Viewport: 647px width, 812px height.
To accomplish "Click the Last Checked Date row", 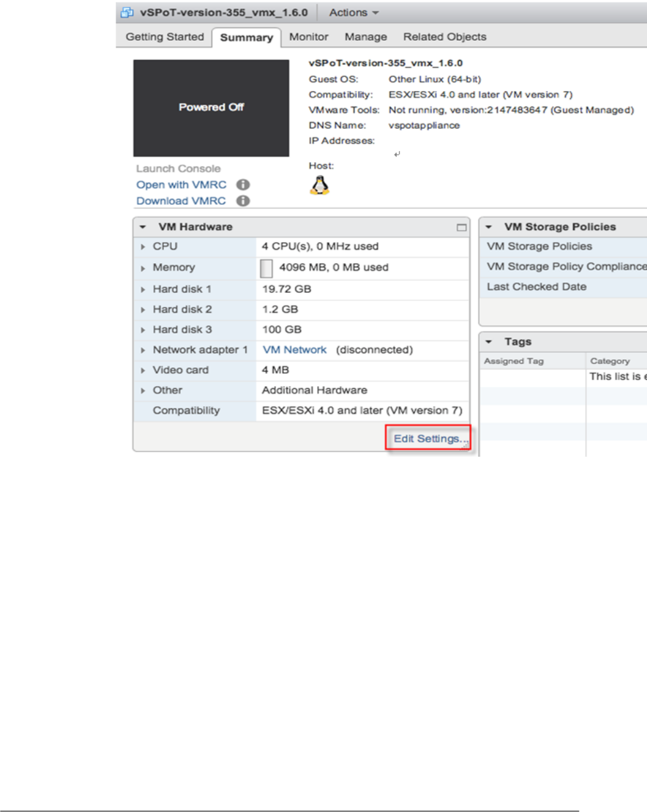I will click(563, 287).
